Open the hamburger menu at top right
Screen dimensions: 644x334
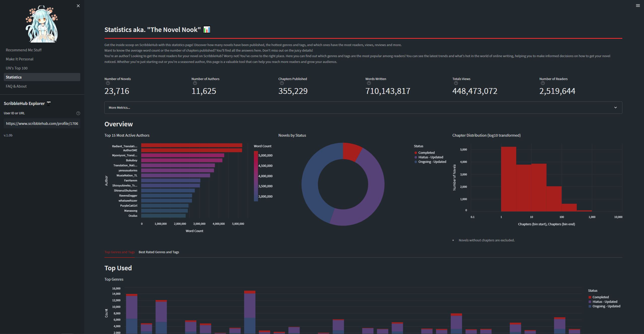(638, 6)
